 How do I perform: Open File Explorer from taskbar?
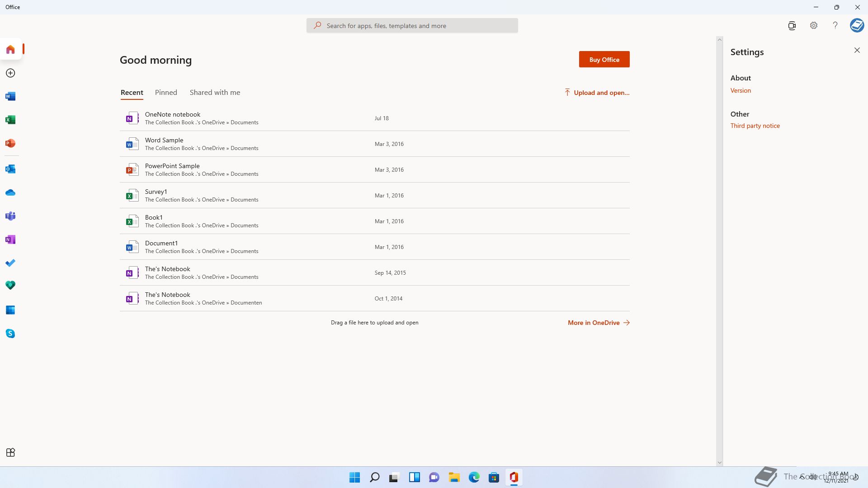coord(454,477)
